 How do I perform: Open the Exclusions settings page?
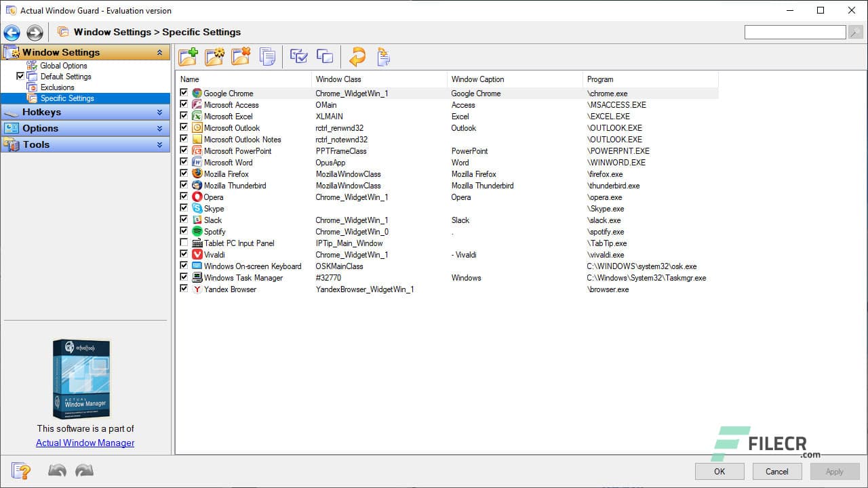(56, 87)
